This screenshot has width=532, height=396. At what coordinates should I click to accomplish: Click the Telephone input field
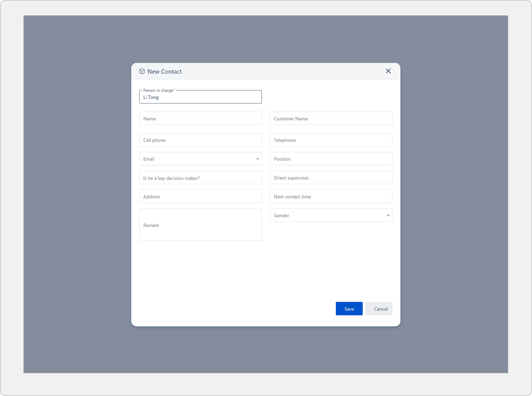331,140
